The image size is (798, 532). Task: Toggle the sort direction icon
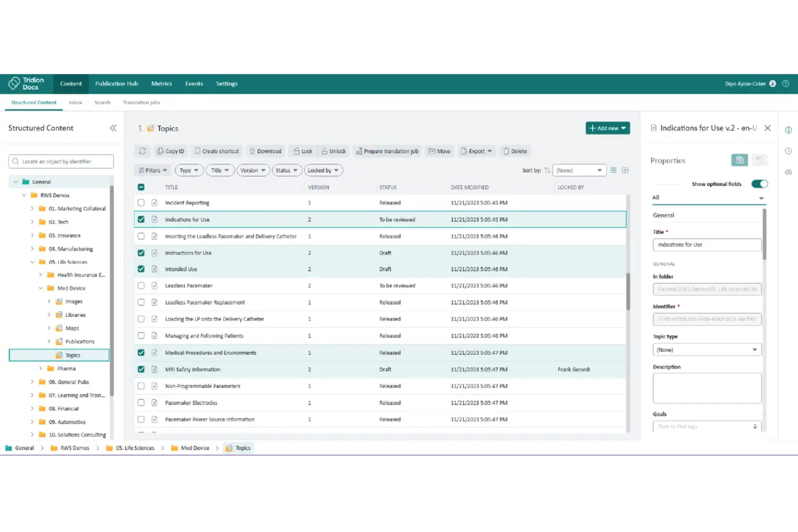pyautogui.click(x=547, y=170)
